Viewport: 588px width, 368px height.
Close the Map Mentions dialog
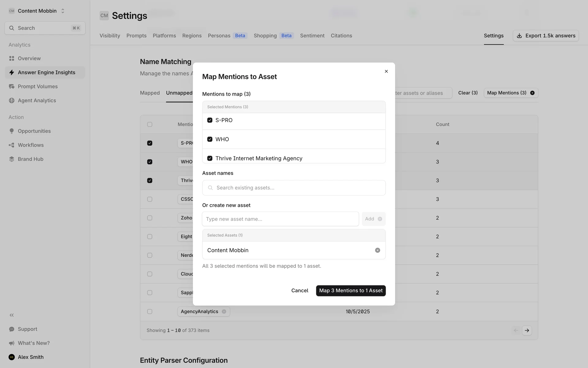coord(386,71)
